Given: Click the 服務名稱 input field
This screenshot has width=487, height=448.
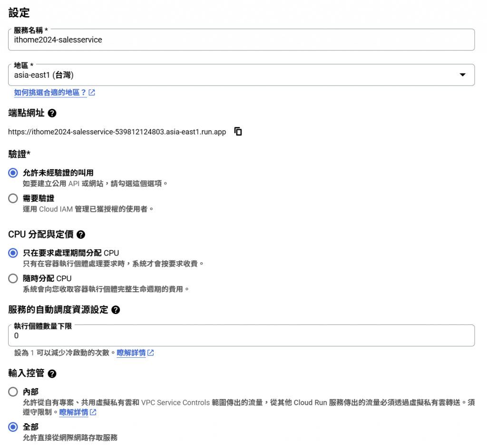Looking at the screenshot, I should [241, 40].
